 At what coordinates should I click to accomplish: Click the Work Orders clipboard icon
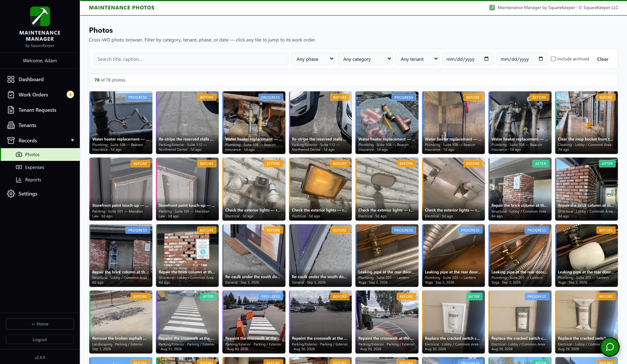(11, 95)
